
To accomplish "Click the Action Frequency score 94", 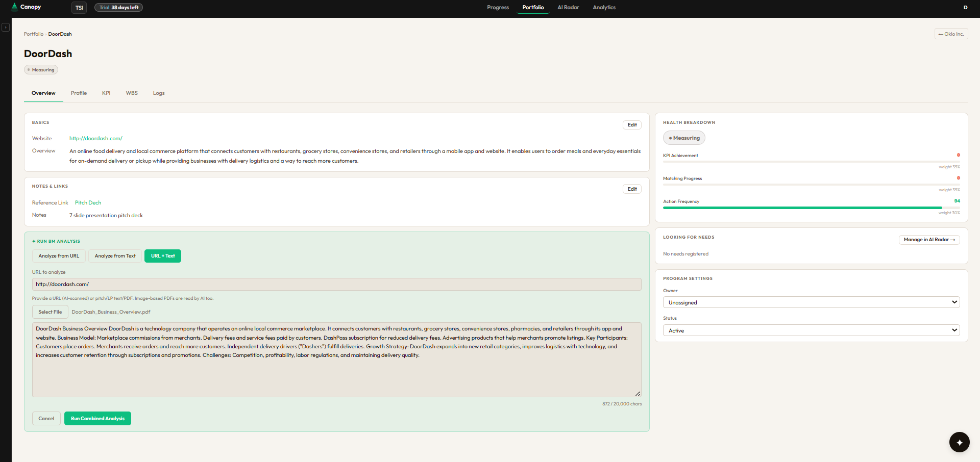I will 957,201.
